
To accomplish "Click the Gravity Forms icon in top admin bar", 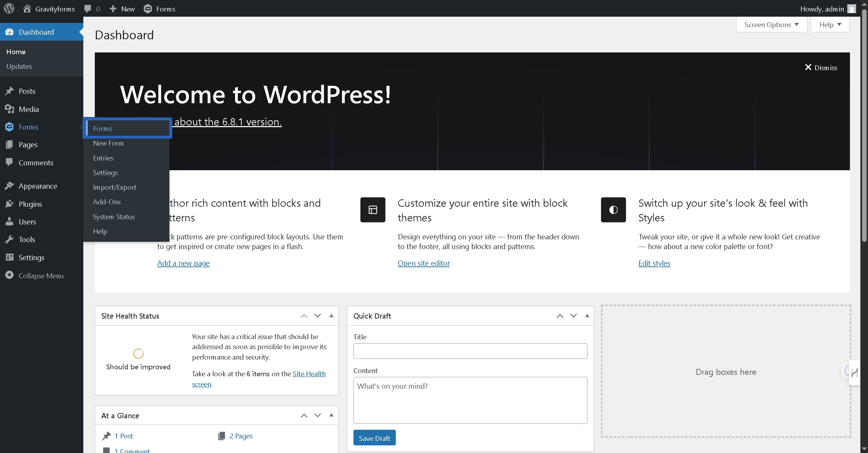I will tap(148, 9).
